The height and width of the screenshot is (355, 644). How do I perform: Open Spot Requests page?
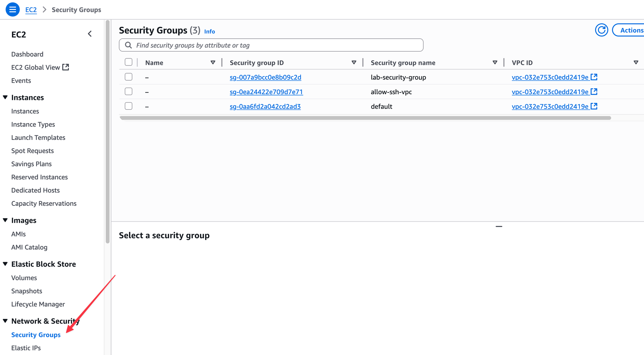click(x=33, y=151)
